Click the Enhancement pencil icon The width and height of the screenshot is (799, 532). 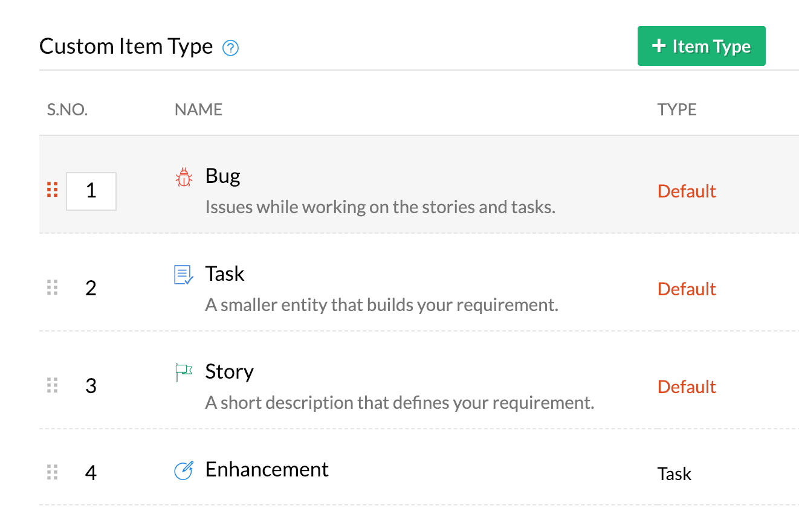(x=184, y=470)
